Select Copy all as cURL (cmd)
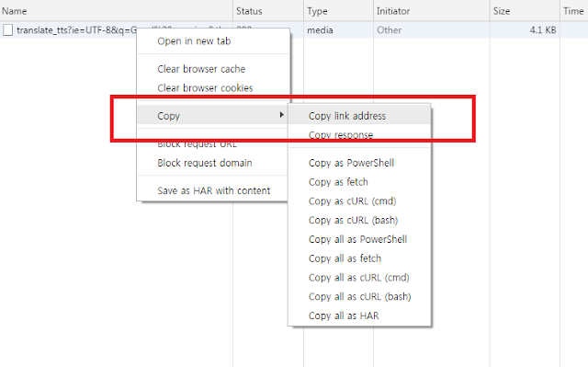 click(x=359, y=277)
